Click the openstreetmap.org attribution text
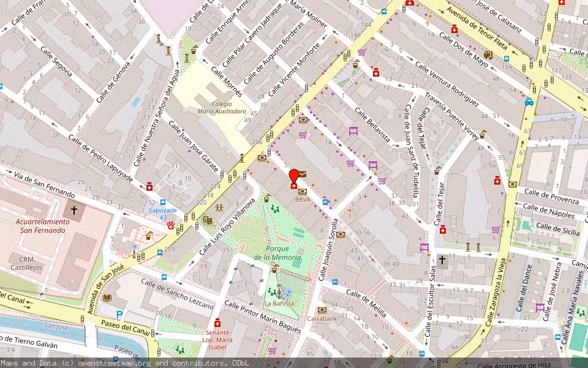588x368 pixels. click(114, 363)
